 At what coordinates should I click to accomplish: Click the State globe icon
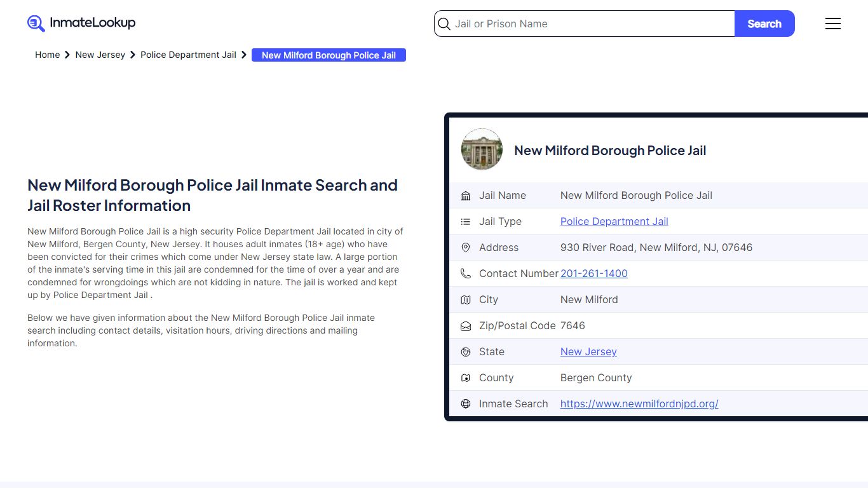[466, 352]
